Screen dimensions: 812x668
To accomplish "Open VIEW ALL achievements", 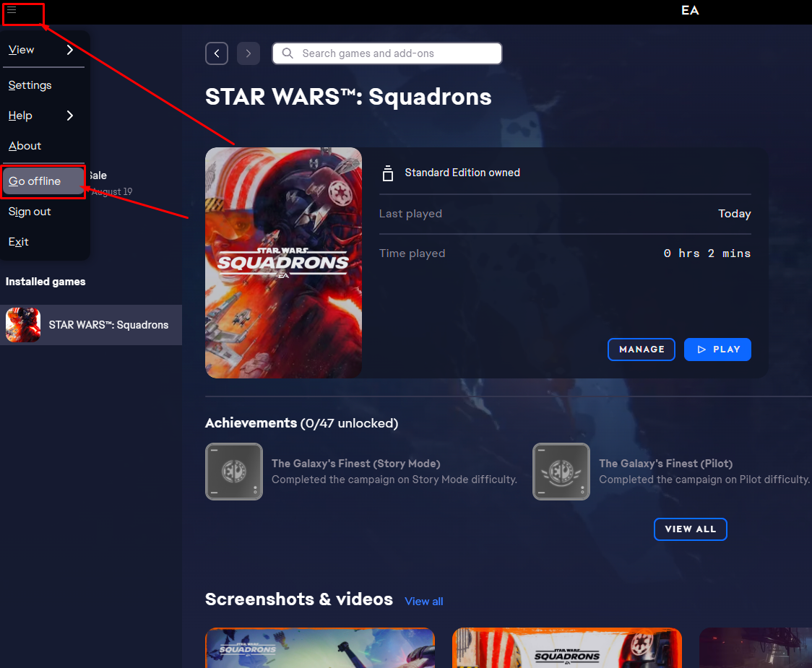I will pyautogui.click(x=691, y=529).
